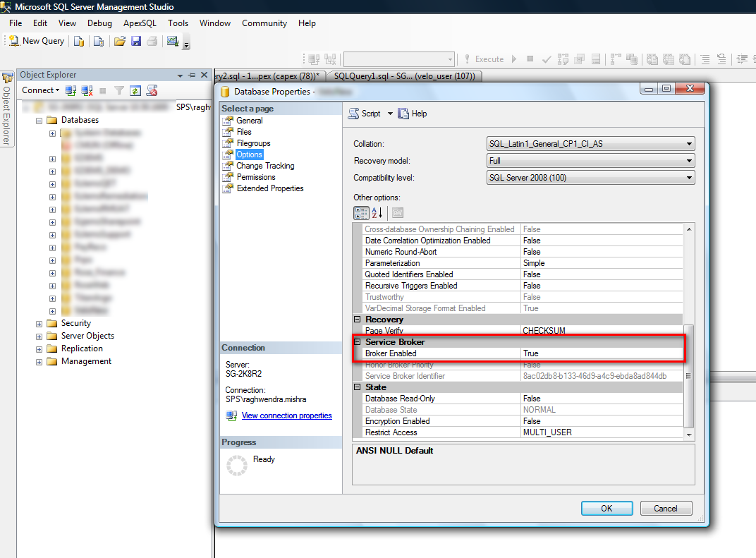
Task: Expand the Server Objects folder node
Action: [39, 336]
